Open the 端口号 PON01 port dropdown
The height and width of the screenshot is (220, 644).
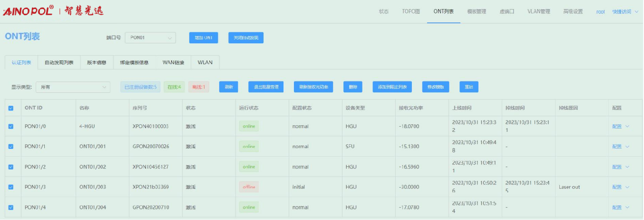(150, 38)
